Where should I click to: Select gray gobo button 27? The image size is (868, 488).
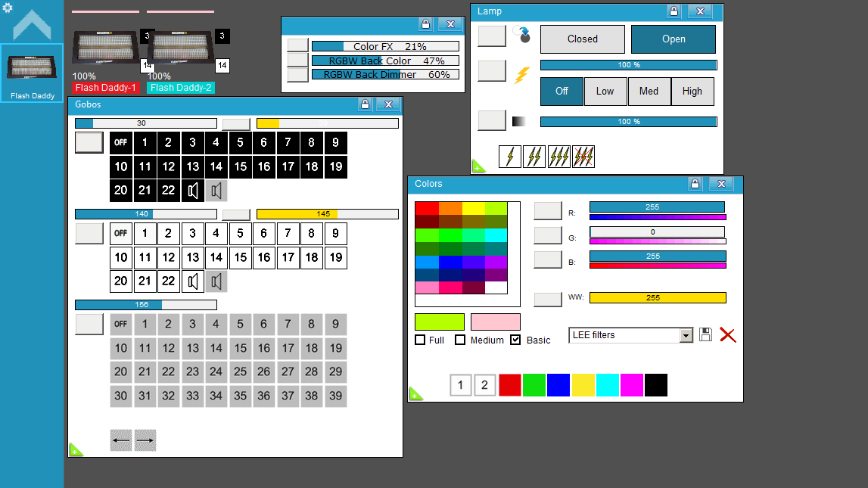point(288,371)
